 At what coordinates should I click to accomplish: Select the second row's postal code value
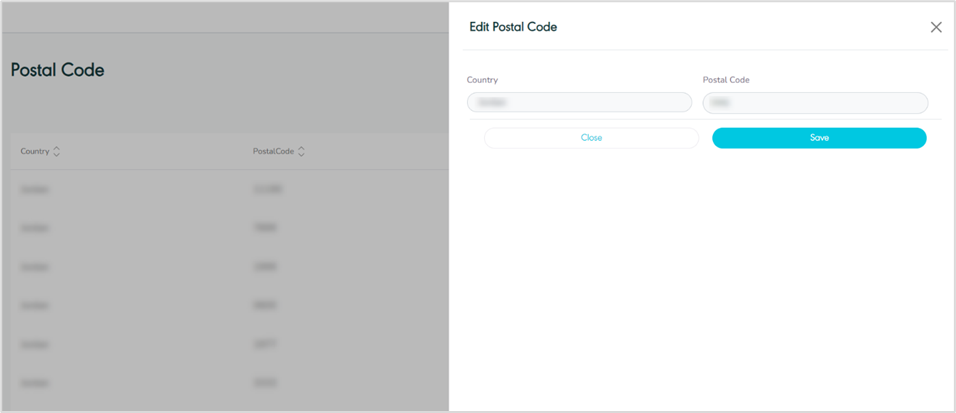[265, 228]
